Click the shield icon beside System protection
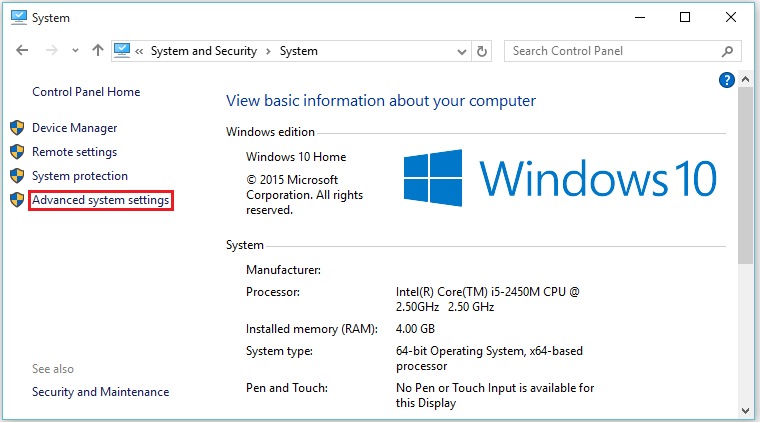 (17, 175)
